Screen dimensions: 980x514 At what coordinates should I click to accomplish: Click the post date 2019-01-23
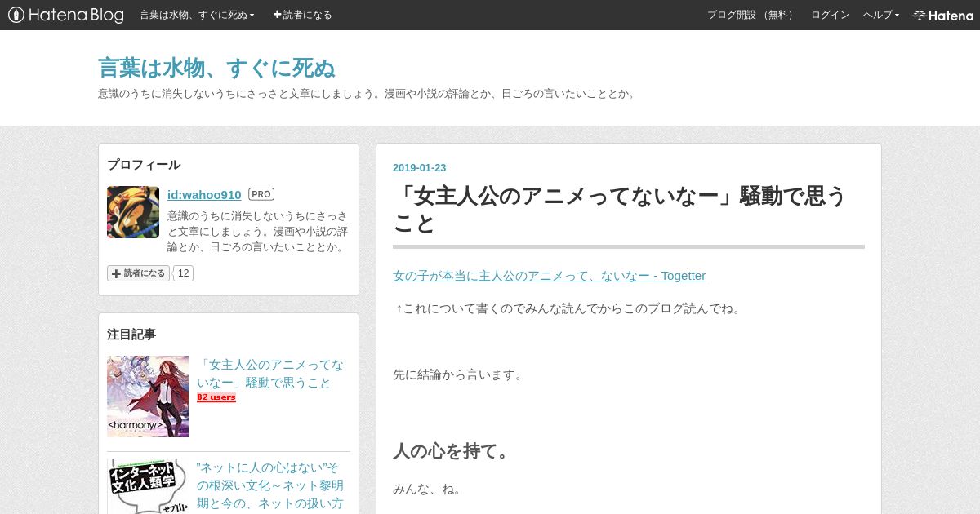(x=420, y=168)
